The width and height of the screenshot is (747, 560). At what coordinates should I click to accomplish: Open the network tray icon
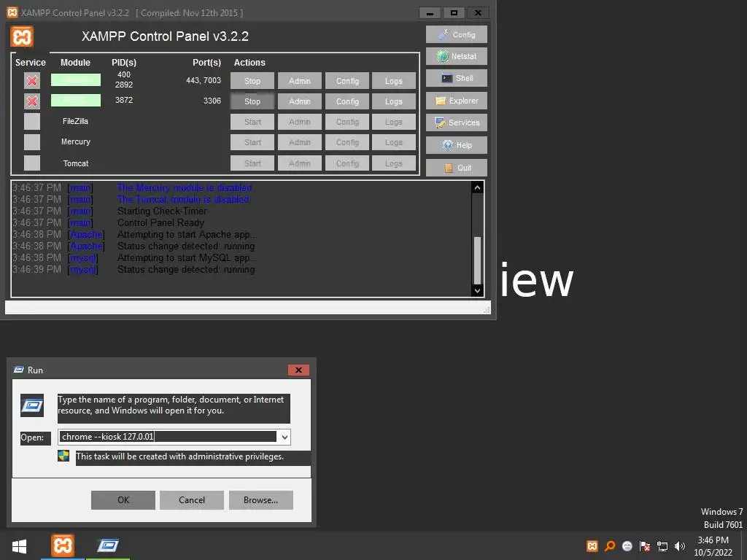tap(662, 546)
